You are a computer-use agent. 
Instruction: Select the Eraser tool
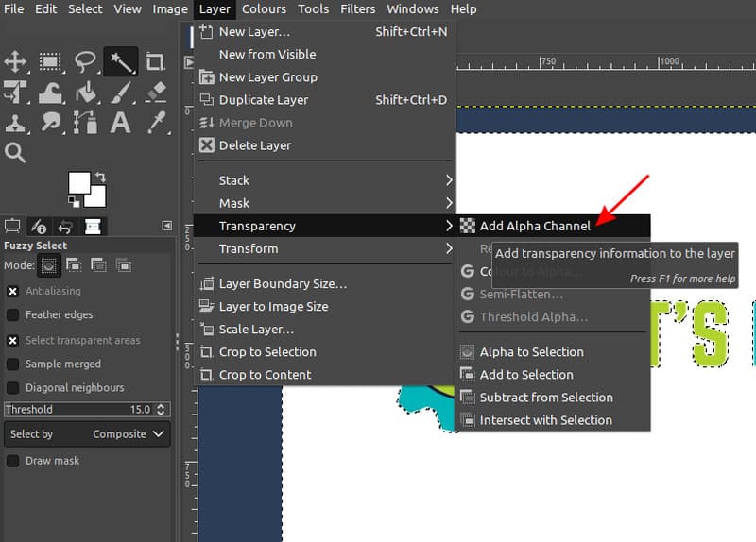point(155,93)
